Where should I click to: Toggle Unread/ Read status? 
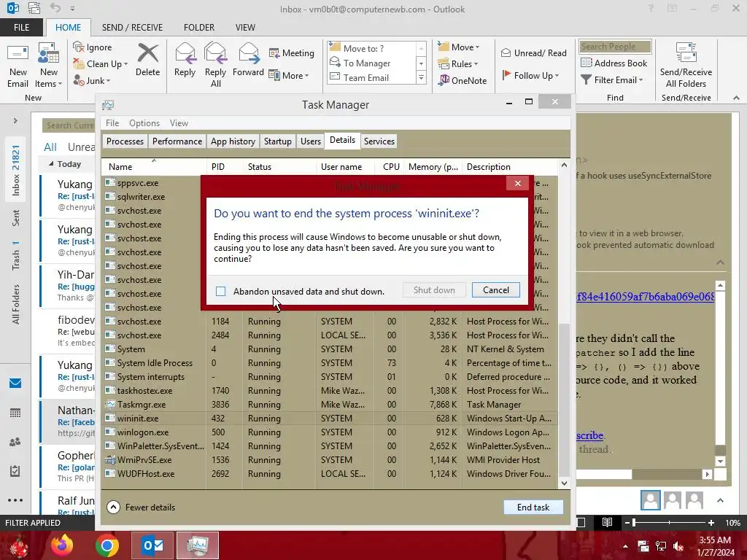(x=533, y=52)
